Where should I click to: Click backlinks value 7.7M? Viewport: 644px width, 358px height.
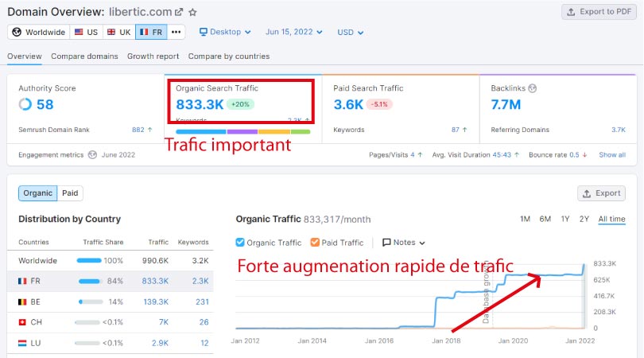pos(506,105)
